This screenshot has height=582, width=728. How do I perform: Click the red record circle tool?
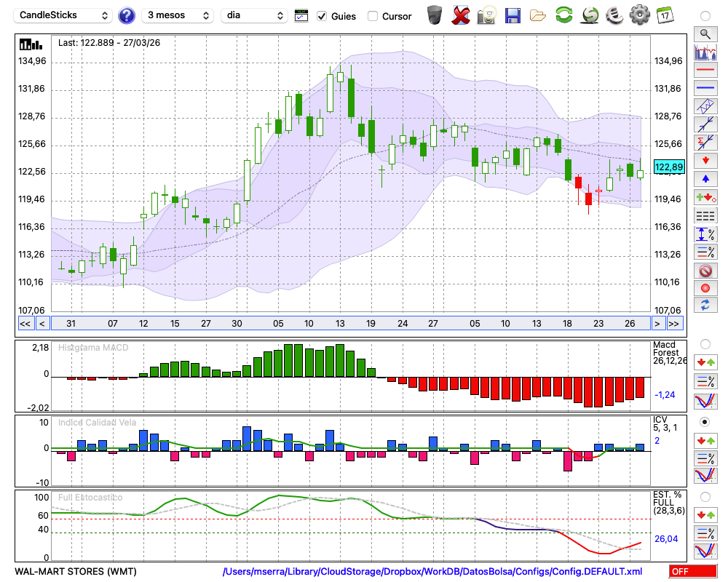pos(704,288)
